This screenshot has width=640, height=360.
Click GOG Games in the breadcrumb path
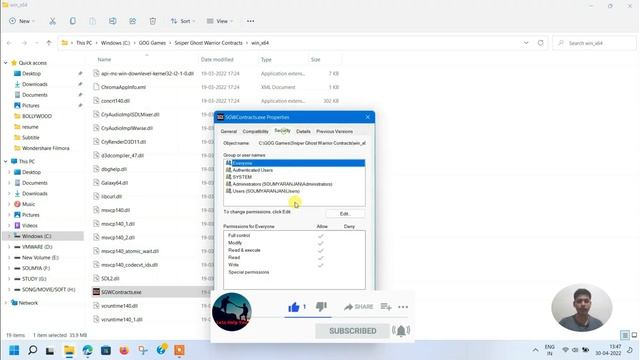(152, 43)
